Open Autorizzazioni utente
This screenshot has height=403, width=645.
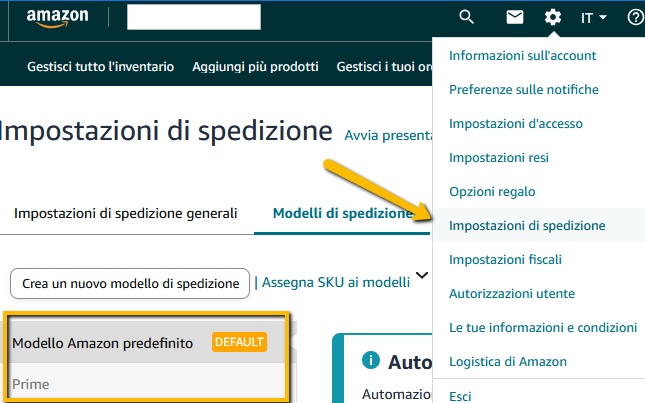[512, 294]
